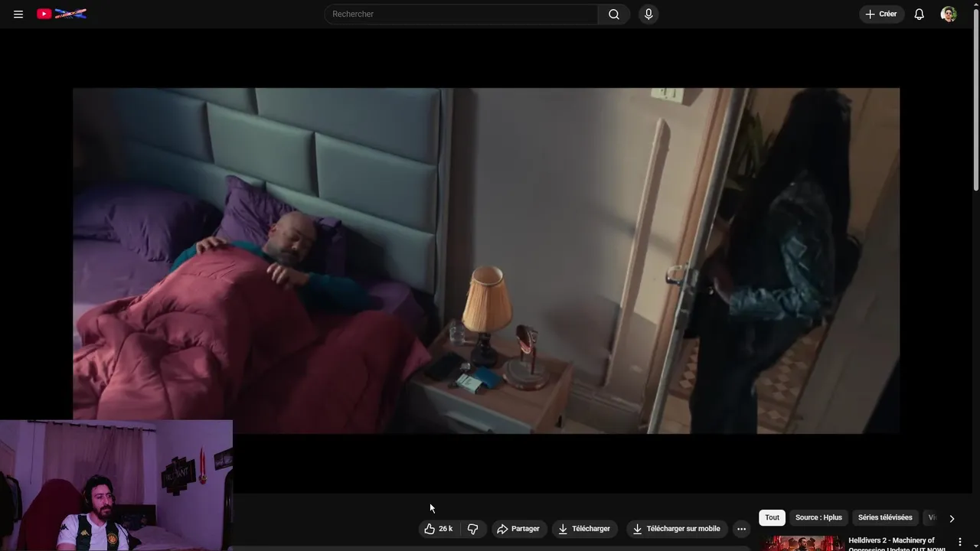The image size is (980, 551).
Task: Select the Source : Hplus chip
Action: 818,517
